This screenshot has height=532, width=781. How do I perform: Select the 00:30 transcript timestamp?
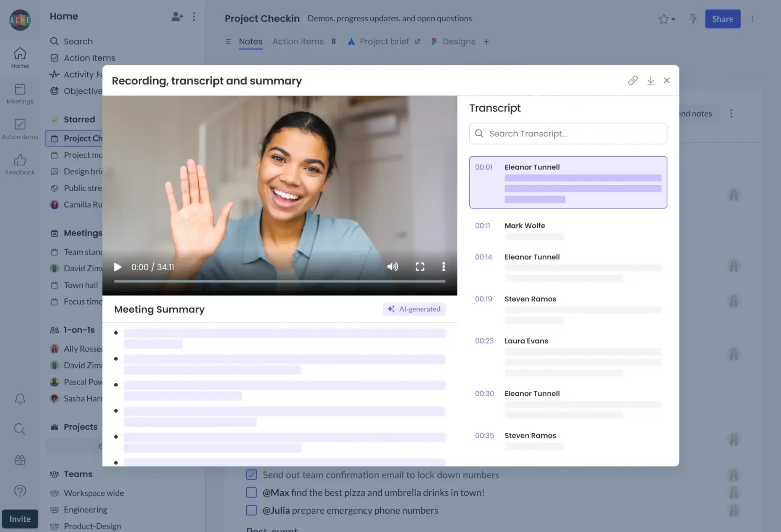coord(484,393)
